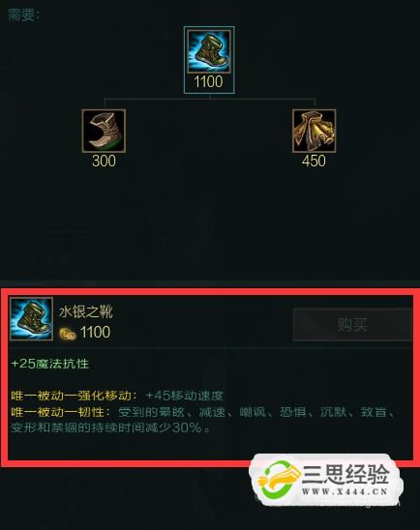Click the Boots of Speed component icon
The image size is (420, 530).
pos(104,131)
